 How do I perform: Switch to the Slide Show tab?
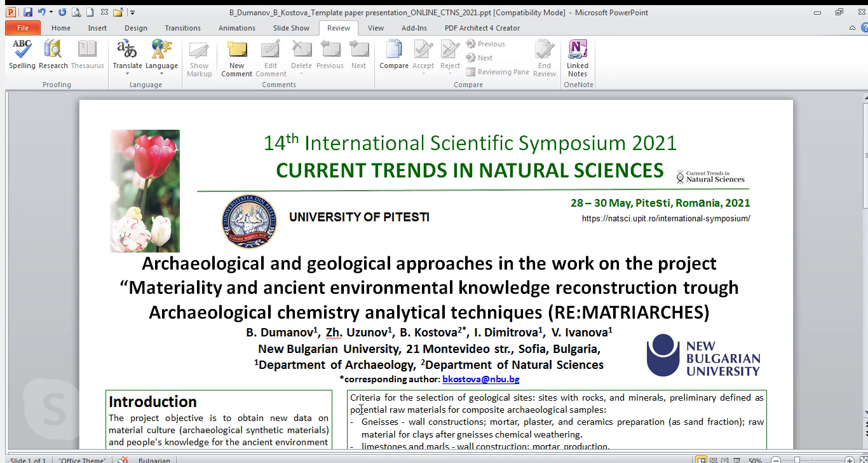coord(291,28)
